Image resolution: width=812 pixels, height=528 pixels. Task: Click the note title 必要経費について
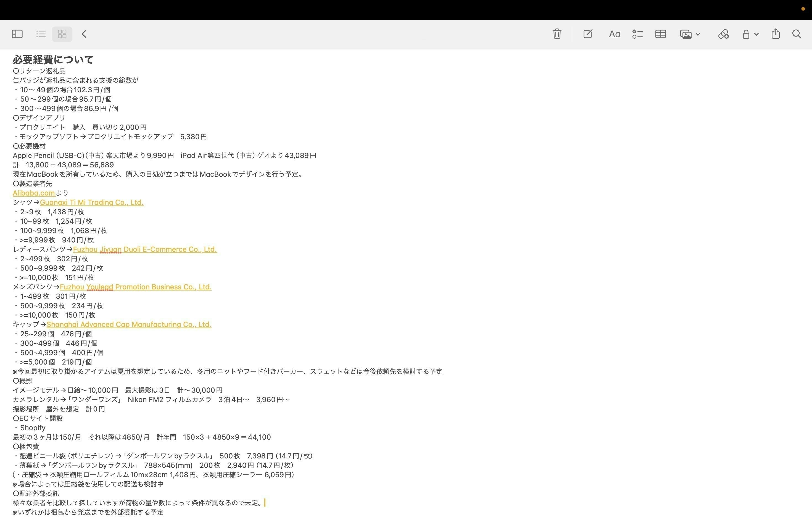53,60
